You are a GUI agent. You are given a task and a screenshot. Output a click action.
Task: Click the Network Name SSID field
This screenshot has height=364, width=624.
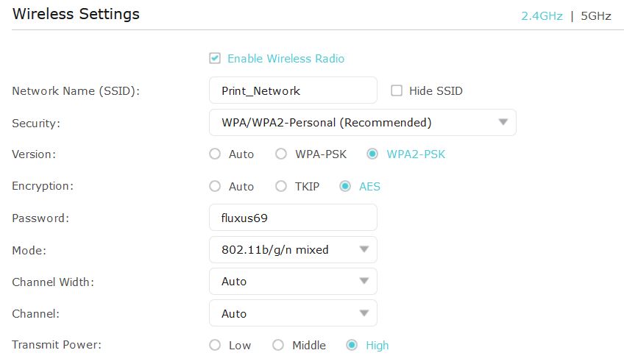coord(293,90)
